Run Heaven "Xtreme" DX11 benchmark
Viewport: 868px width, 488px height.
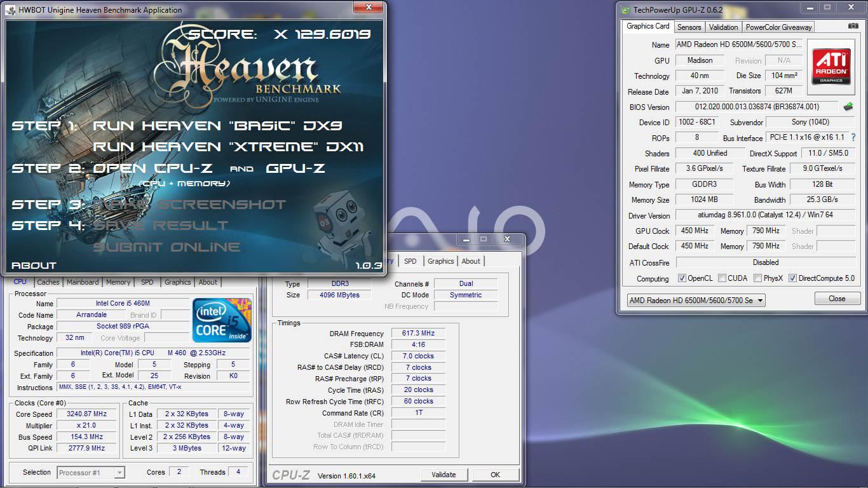[228, 147]
